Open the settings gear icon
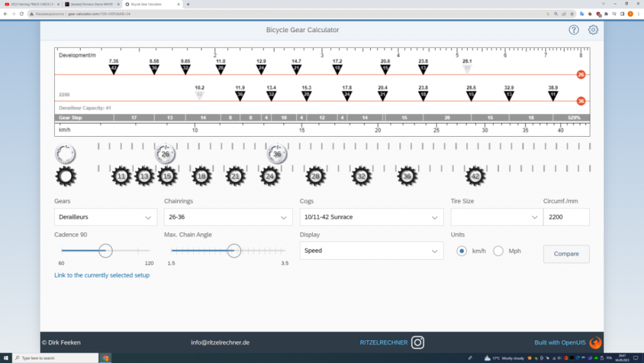This screenshot has height=363, width=644. coord(593,30)
